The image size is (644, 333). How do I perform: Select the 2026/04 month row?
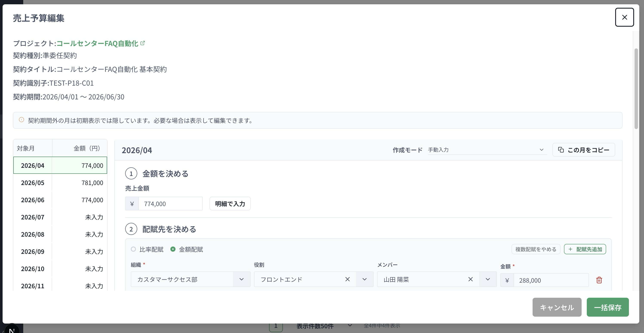[x=60, y=165]
